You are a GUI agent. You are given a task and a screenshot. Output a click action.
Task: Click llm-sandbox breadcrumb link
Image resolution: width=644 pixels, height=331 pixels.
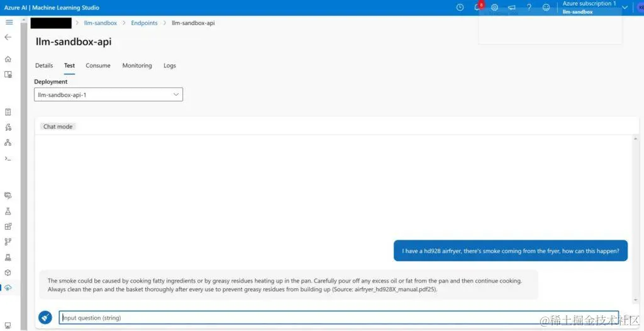pyautogui.click(x=101, y=23)
